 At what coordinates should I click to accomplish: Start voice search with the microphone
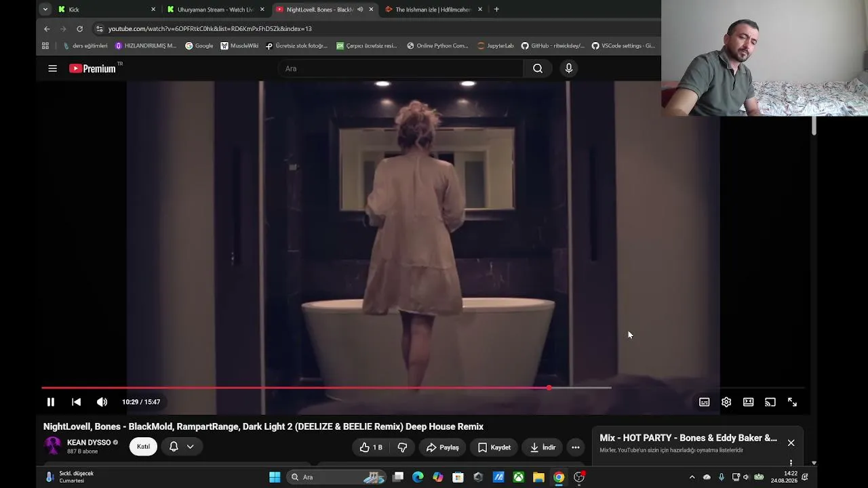(x=569, y=68)
